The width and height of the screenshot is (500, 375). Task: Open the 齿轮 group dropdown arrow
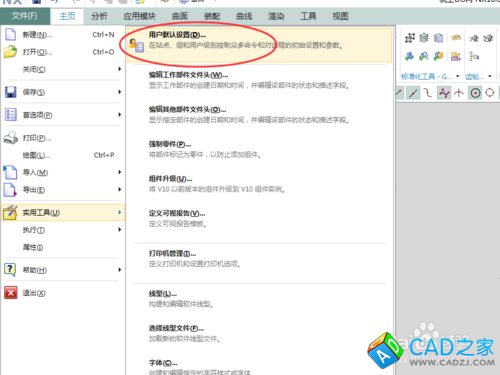490,76
